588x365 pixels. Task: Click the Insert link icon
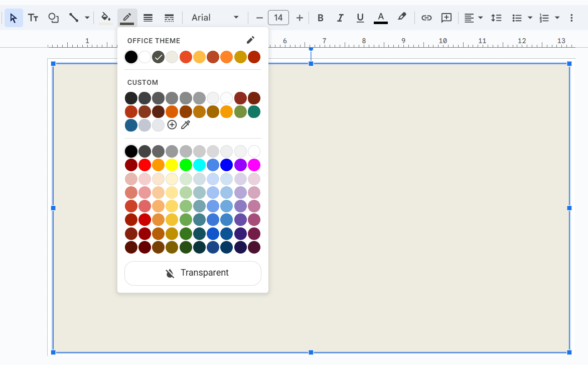tap(426, 18)
